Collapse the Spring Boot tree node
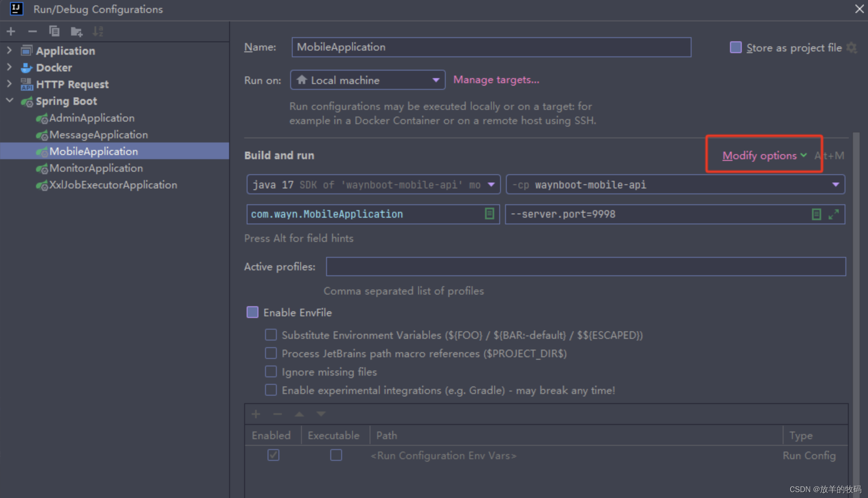Viewport: 868px width, 498px height. tap(9, 101)
